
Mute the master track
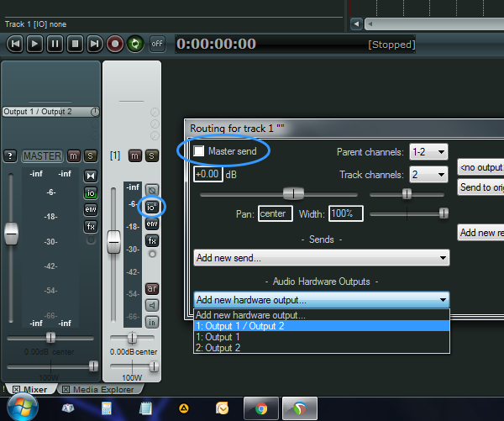(74, 155)
